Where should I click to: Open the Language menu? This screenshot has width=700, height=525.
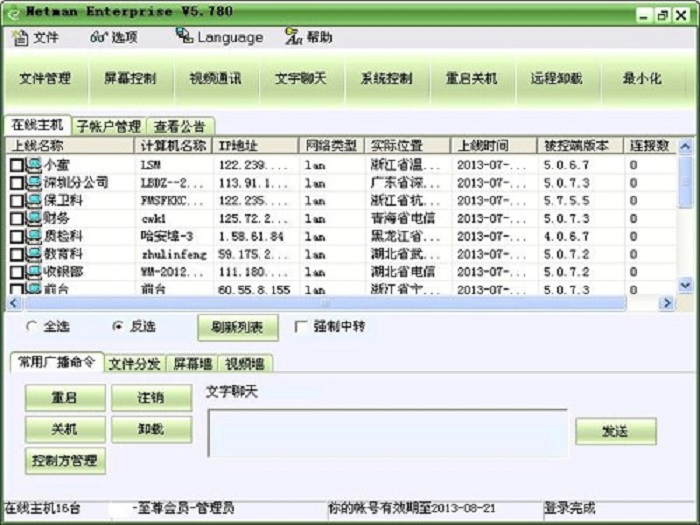click(219, 38)
